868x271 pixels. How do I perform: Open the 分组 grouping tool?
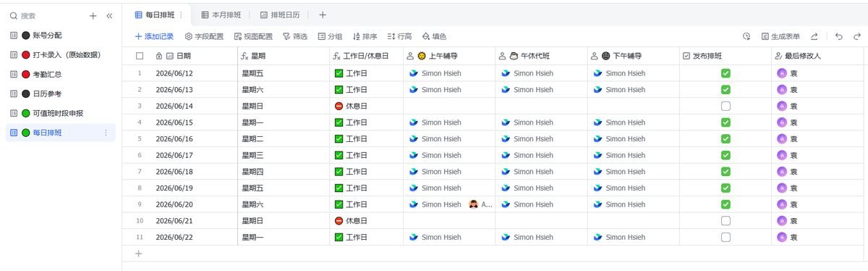[331, 36]
